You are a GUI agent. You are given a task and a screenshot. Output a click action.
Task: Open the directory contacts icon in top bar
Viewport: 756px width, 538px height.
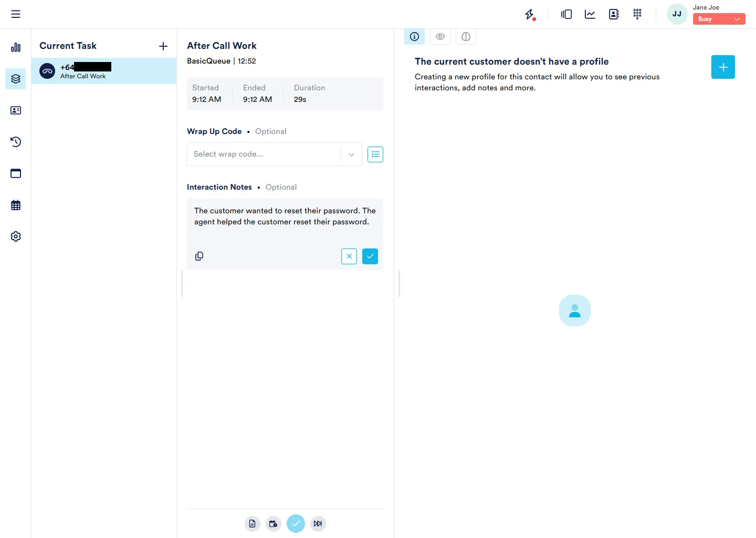pyautogui.click(x=614, y=14)
